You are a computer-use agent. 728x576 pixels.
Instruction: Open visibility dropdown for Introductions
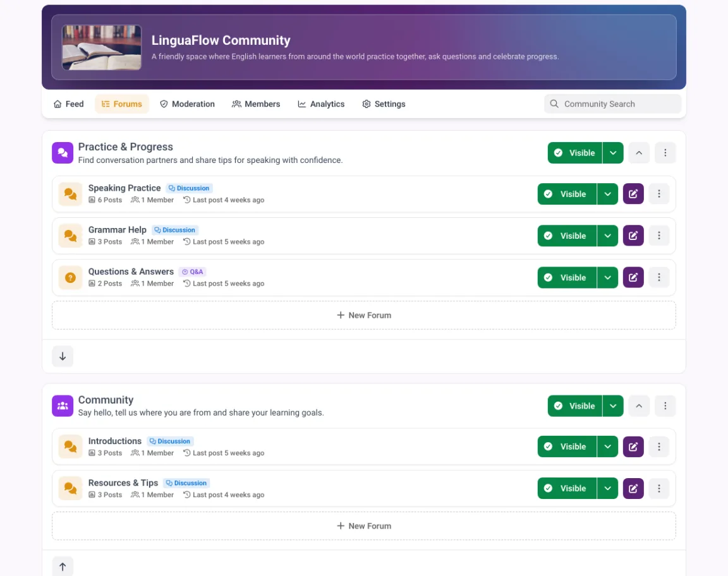[x=607, y=447]
